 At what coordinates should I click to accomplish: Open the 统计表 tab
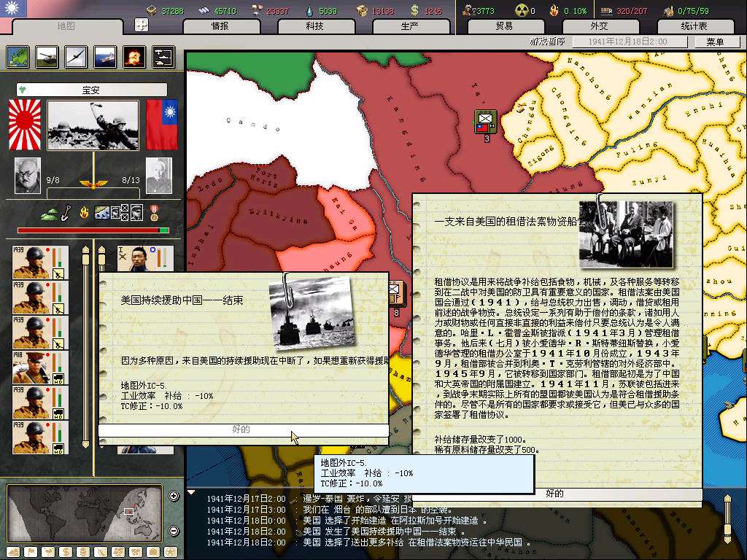coord(694,26)
